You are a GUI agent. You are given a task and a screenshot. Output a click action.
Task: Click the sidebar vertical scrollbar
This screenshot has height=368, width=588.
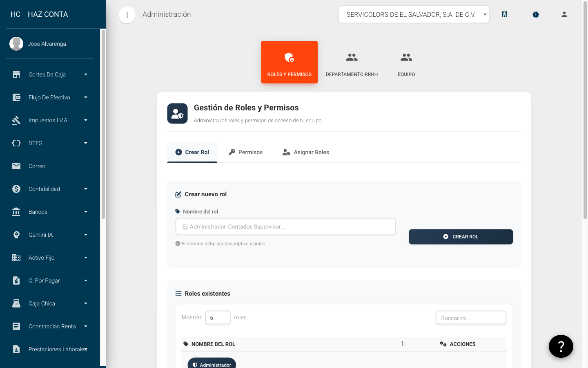click(x=103, y=124)
